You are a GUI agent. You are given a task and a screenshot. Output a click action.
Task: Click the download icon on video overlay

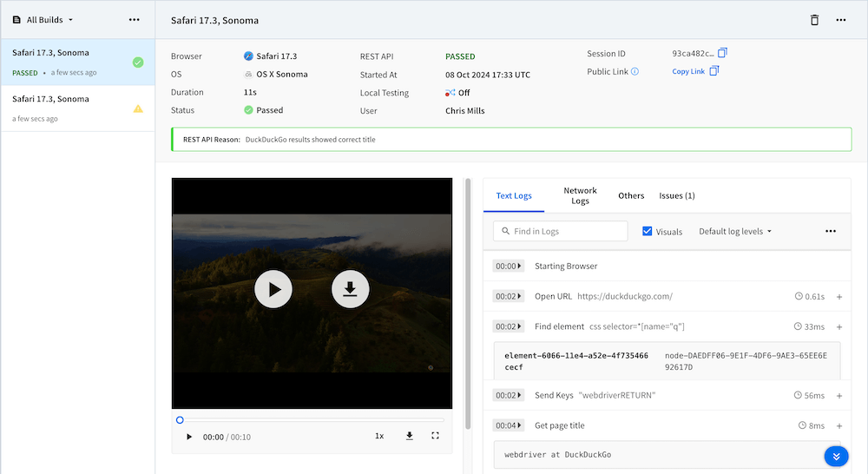tap(351, 290)
